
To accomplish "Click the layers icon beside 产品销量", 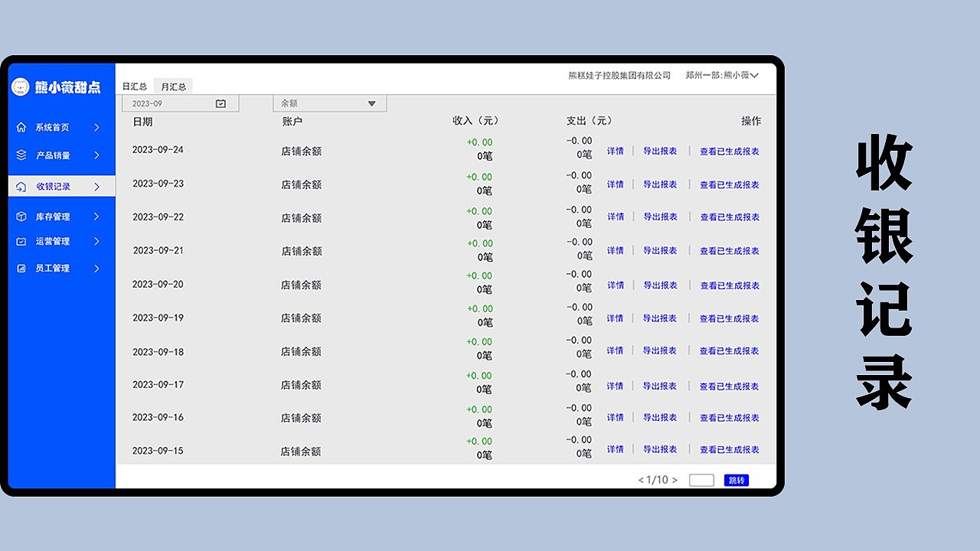I will [21, 155].
